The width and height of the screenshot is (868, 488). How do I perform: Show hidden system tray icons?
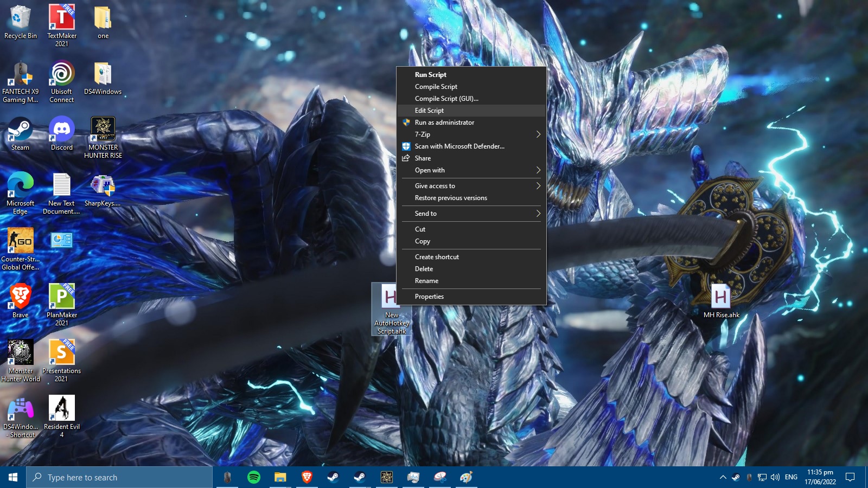tap(723, 477)
